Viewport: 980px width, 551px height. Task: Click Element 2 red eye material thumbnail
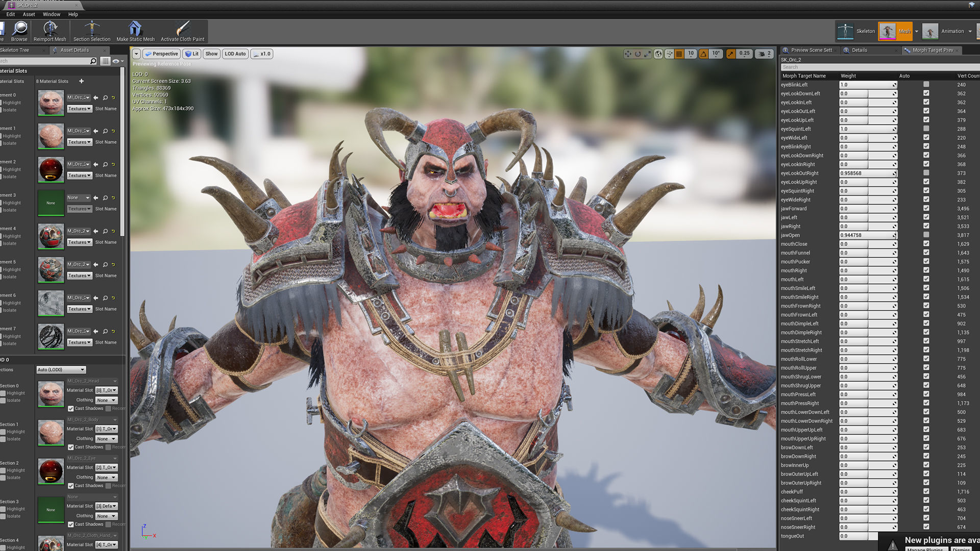51,169
